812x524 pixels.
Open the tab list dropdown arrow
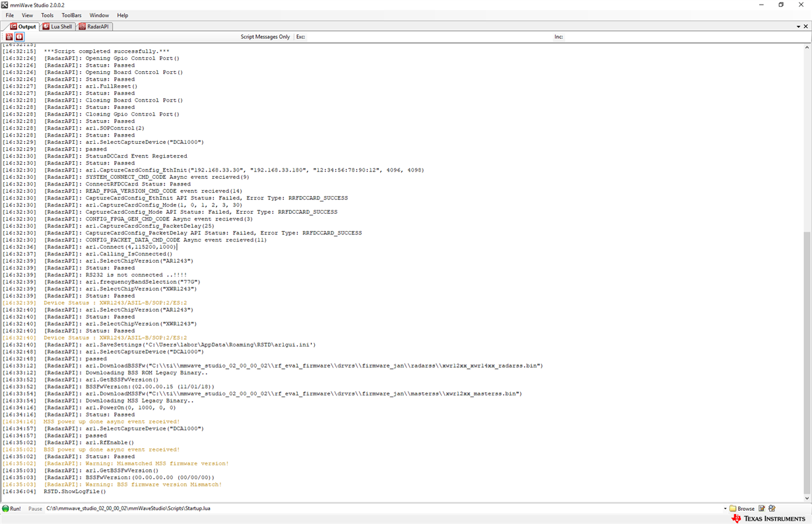tap(797, 26)
